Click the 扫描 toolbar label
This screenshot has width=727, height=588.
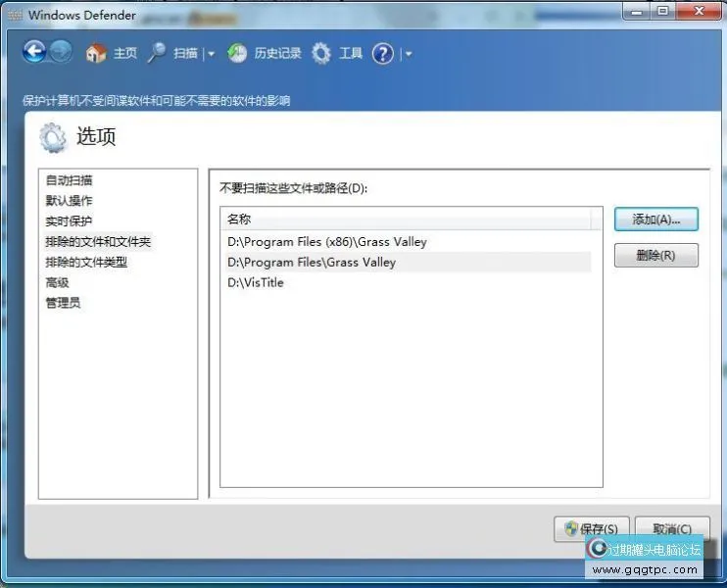185,53
